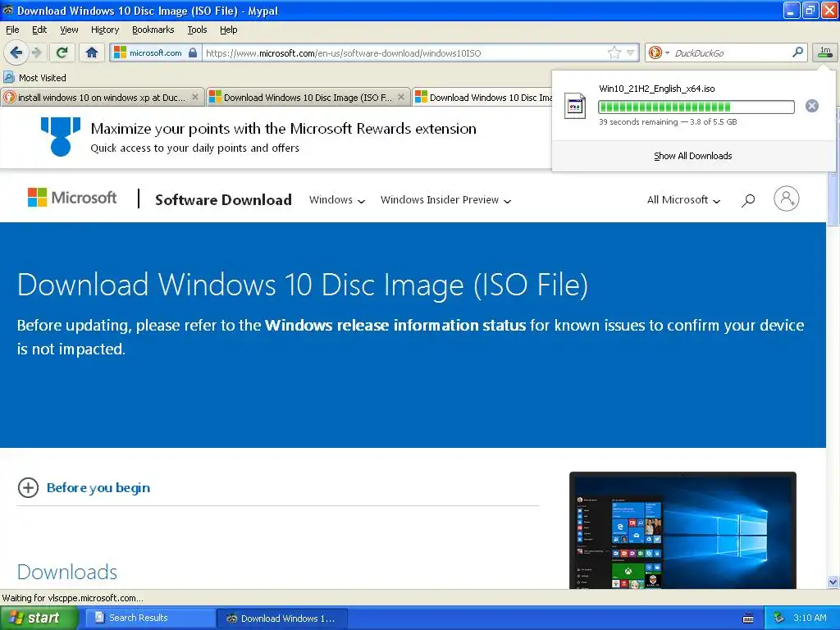
Task: Close the DuckDuckGo search tab
Action: [x=195, y=97]
